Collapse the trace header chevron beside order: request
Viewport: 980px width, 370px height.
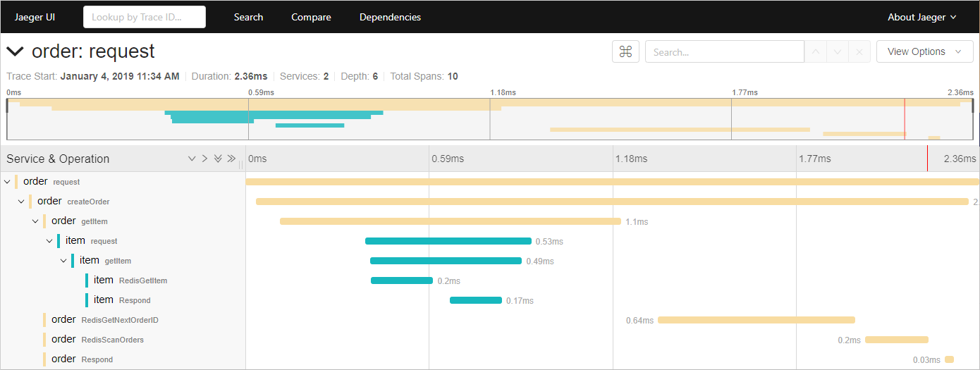15,51
